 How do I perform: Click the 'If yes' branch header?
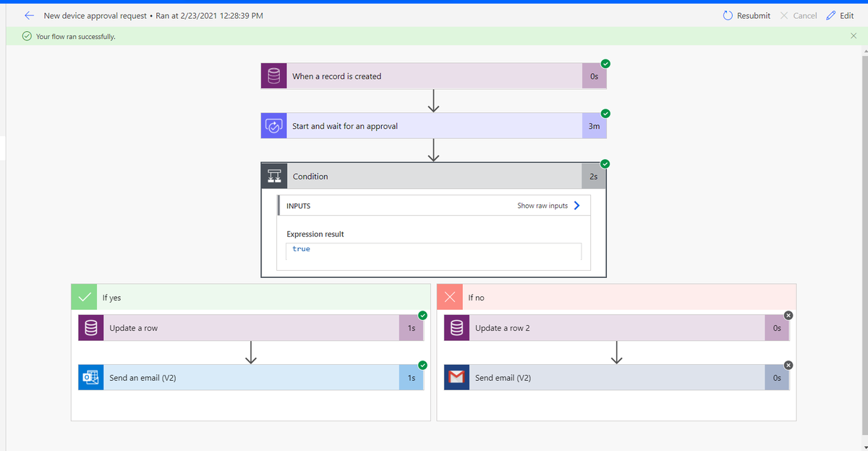[251, 297]
